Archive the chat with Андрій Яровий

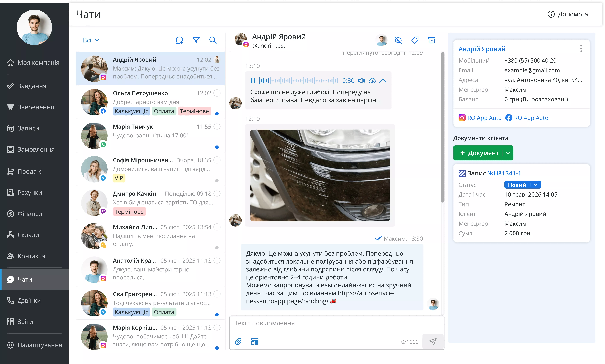(x=431, y=40)
